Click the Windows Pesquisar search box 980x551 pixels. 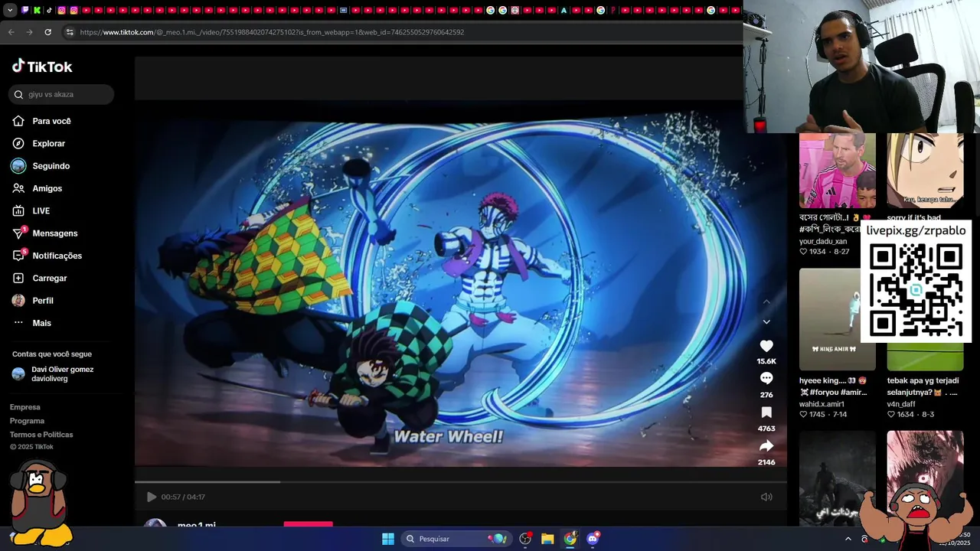(x=456, y=539)
